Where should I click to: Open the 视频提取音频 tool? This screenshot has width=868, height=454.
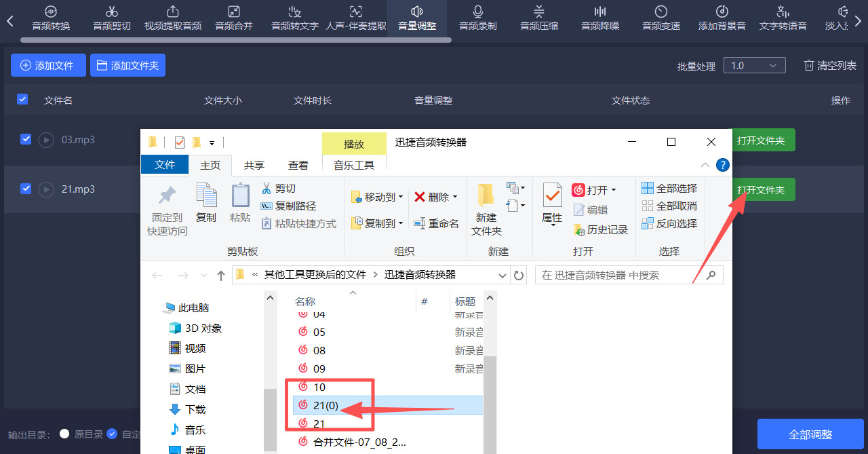pyautogui.click(x=173, y=18)
